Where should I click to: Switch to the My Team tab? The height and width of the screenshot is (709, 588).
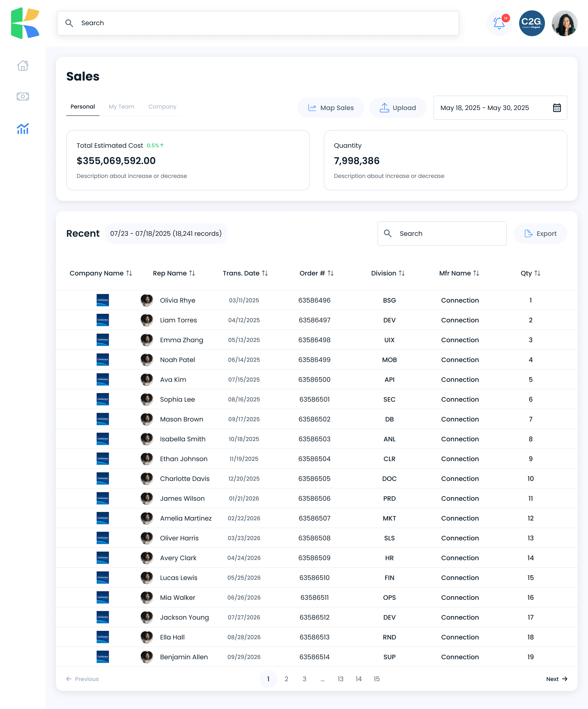pyautogui.click(x=121, y=107)
